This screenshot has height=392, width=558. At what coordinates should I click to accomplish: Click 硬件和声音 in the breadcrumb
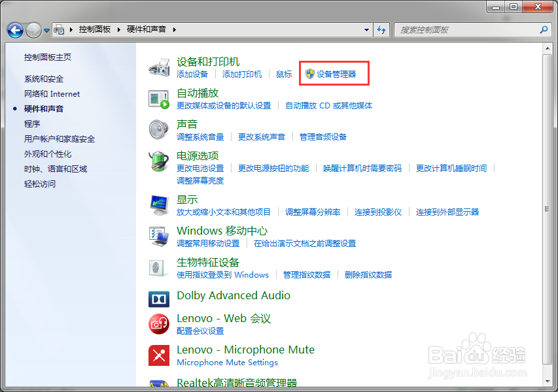[x=147, y=29]
